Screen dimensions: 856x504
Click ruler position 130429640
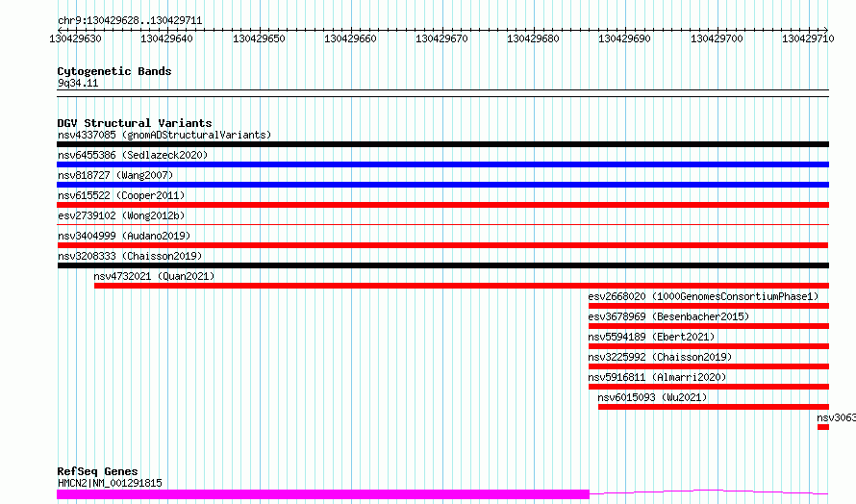coord(166,38)
